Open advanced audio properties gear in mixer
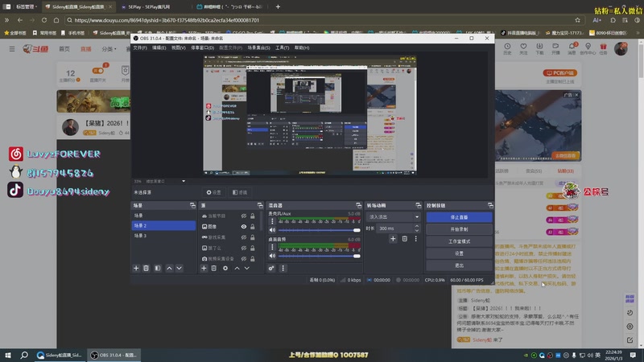This screenshot has height=362, width=644. [271, 268]
